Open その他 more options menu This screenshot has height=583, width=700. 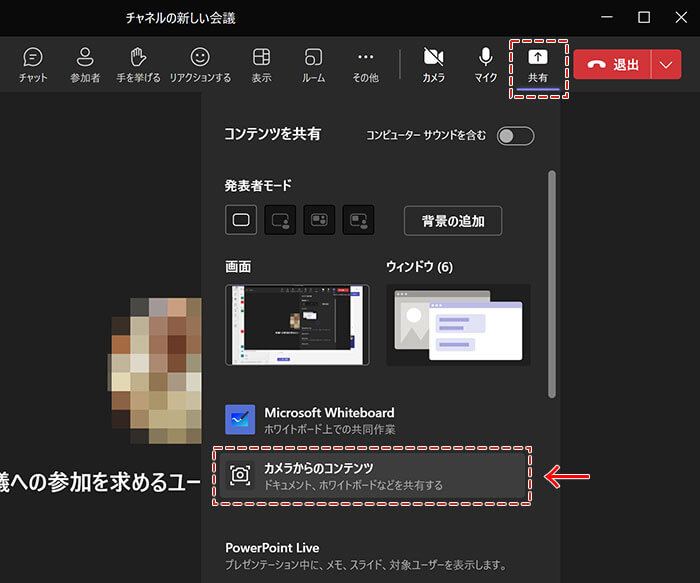pyautogui.click(x=366, y=65)
